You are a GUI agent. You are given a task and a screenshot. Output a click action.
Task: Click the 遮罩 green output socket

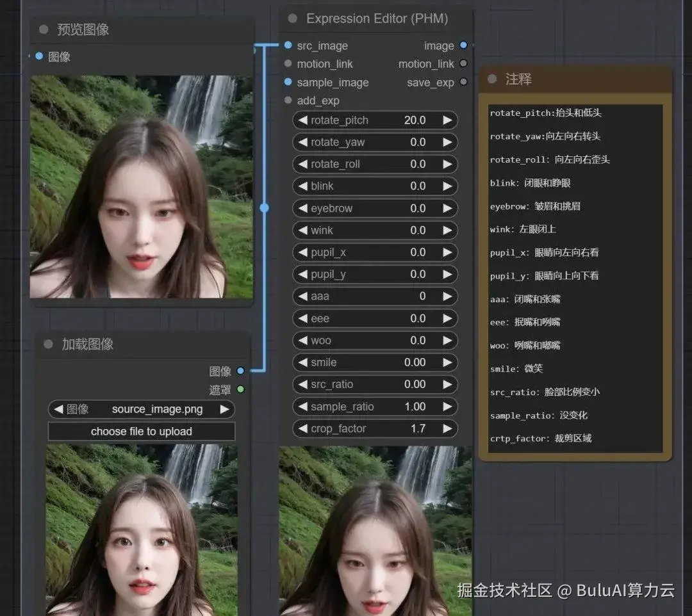(x=240, y=389)
